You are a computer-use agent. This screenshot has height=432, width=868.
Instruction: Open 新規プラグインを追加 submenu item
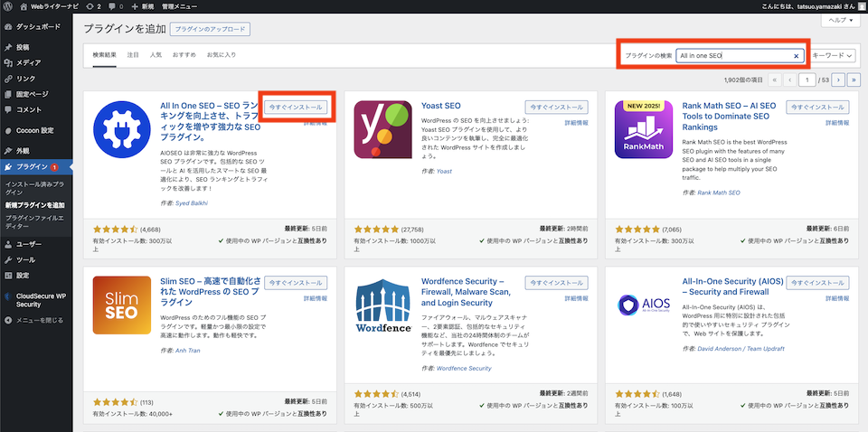(x=35, y=205)
